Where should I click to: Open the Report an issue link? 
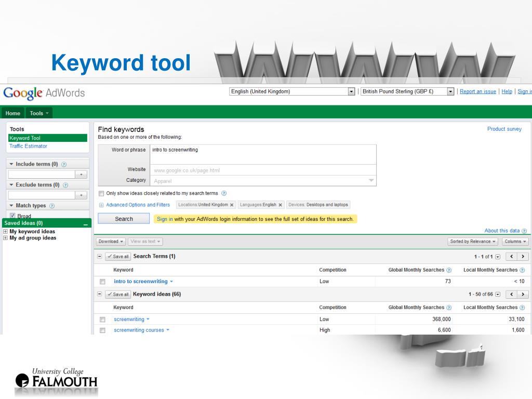tap(478, 91)
